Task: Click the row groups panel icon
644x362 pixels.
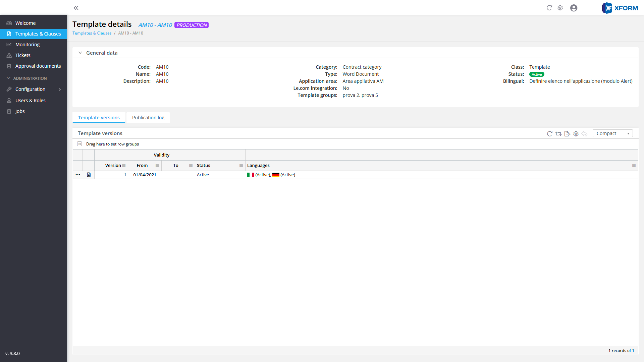Action: 79,144
